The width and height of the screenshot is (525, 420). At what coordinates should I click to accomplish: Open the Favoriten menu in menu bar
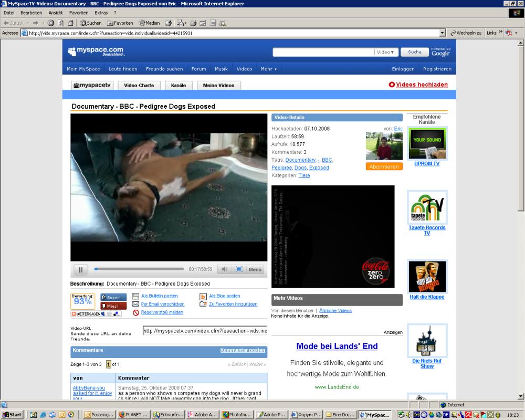[x=79, y=13]
